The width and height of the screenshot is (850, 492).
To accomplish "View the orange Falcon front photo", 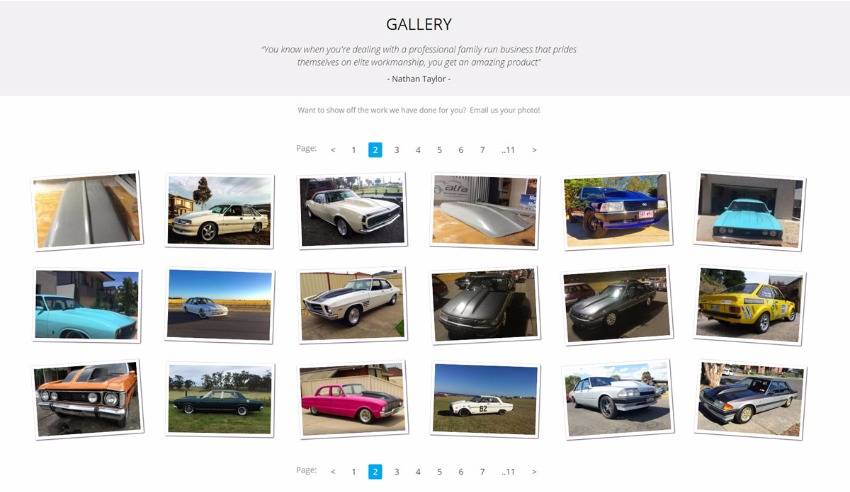I will pyautogui.click(x=88, y=400).
